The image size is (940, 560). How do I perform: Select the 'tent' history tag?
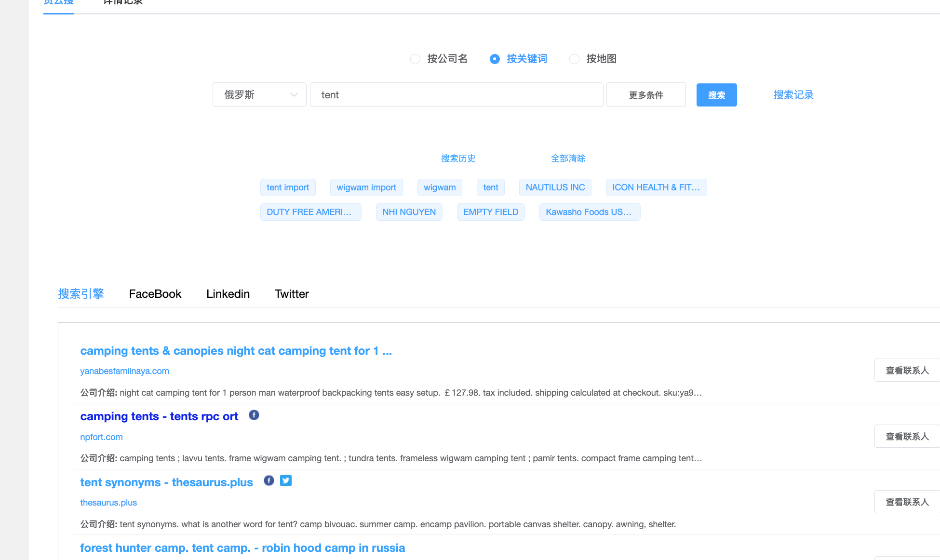tap(491, 187)
